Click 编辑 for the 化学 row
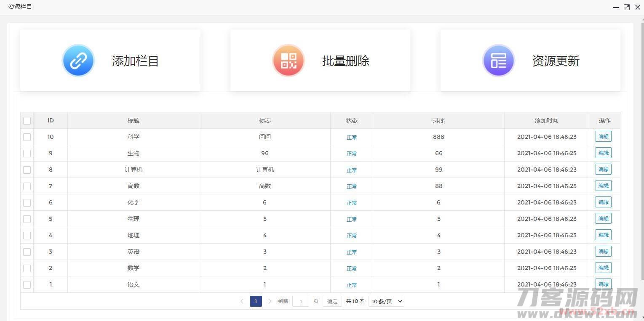This screenshot has height=321, width=644. (603, 202)
